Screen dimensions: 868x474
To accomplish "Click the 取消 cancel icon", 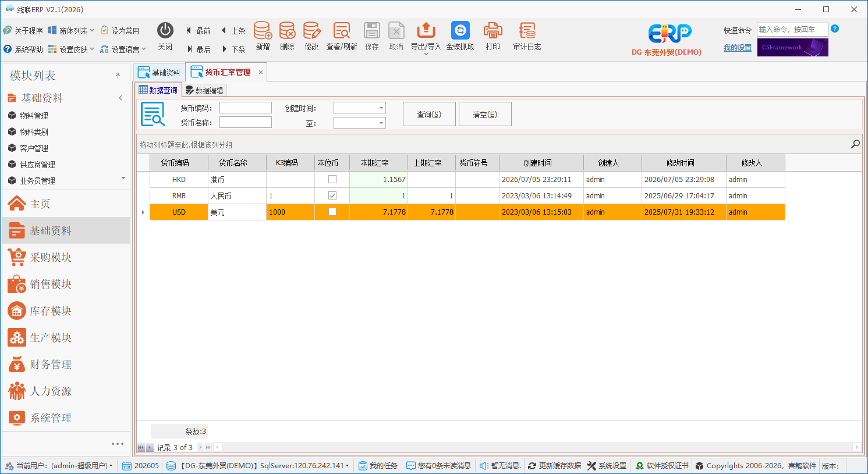I will (396, 31).
